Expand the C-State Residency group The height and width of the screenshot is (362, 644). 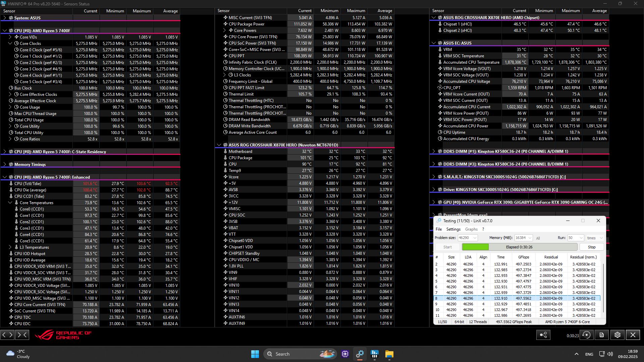5,152
